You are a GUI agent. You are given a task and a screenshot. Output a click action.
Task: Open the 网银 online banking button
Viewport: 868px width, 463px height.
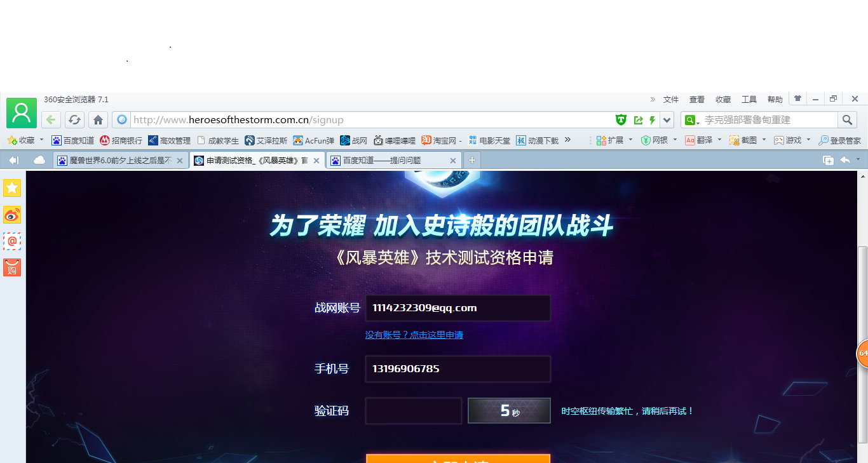coord(654,140)
